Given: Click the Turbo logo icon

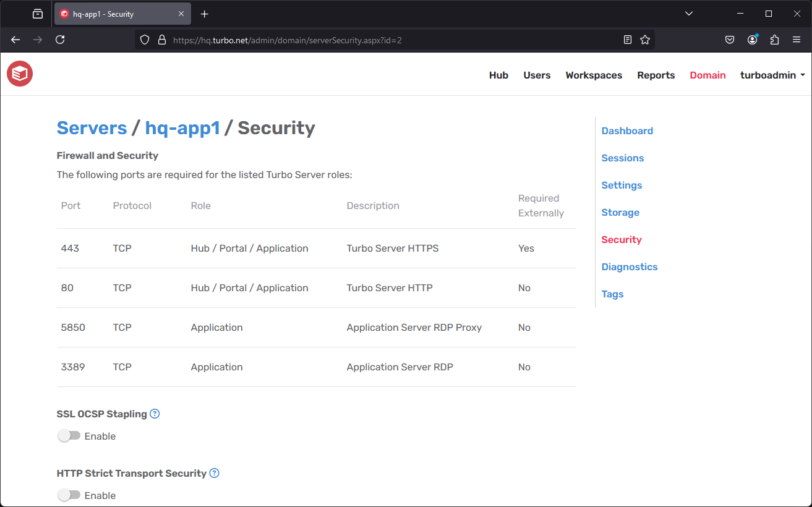Looking at the screenshot, I should (19, 74).
